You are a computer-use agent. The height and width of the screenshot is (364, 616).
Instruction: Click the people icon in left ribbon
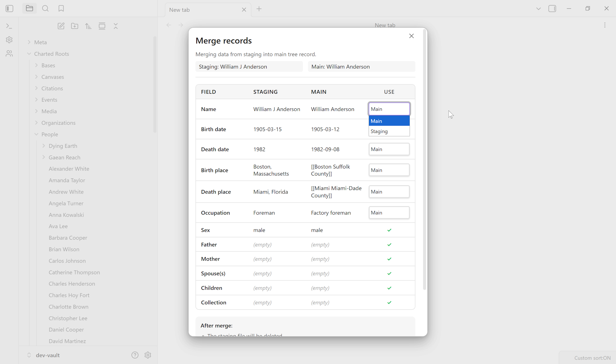[9, 54]
